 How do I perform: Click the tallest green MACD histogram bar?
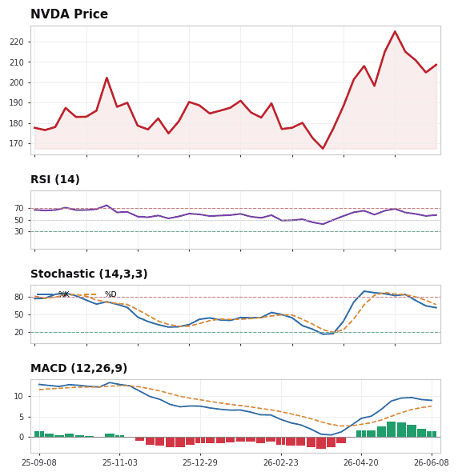[391, 430]
